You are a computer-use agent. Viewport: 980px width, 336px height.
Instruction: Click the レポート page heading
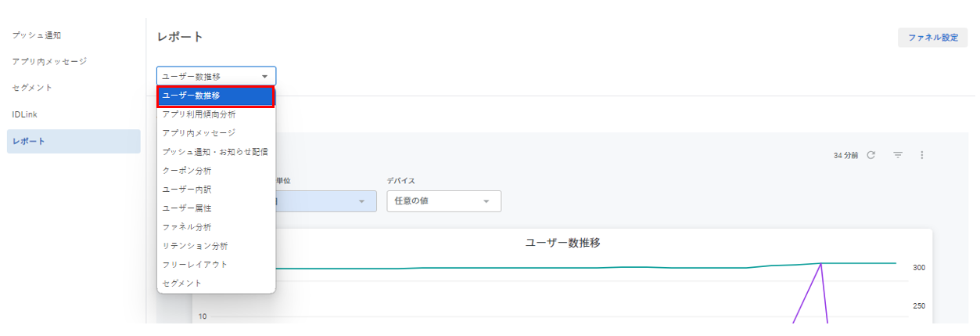tap(180, 38)
